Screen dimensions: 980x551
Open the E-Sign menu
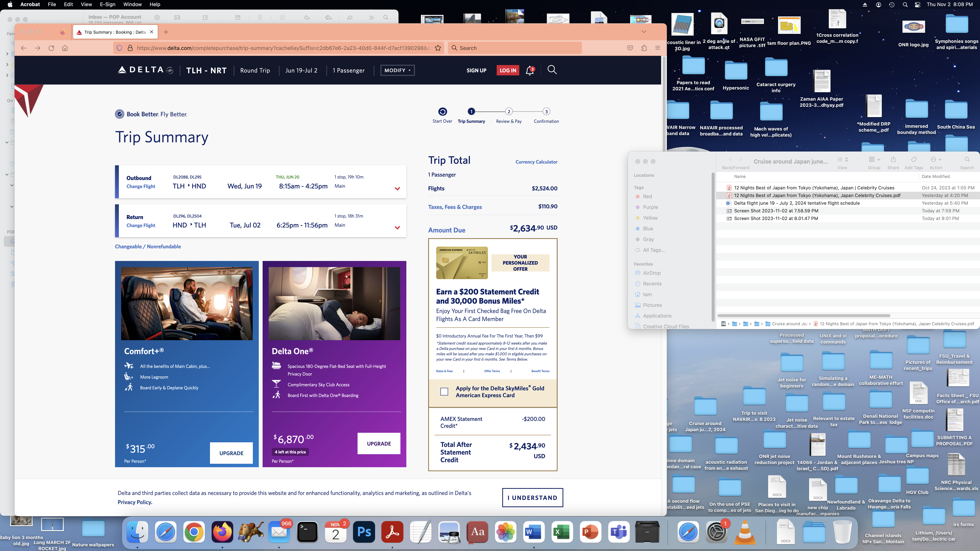pos(107,5)
